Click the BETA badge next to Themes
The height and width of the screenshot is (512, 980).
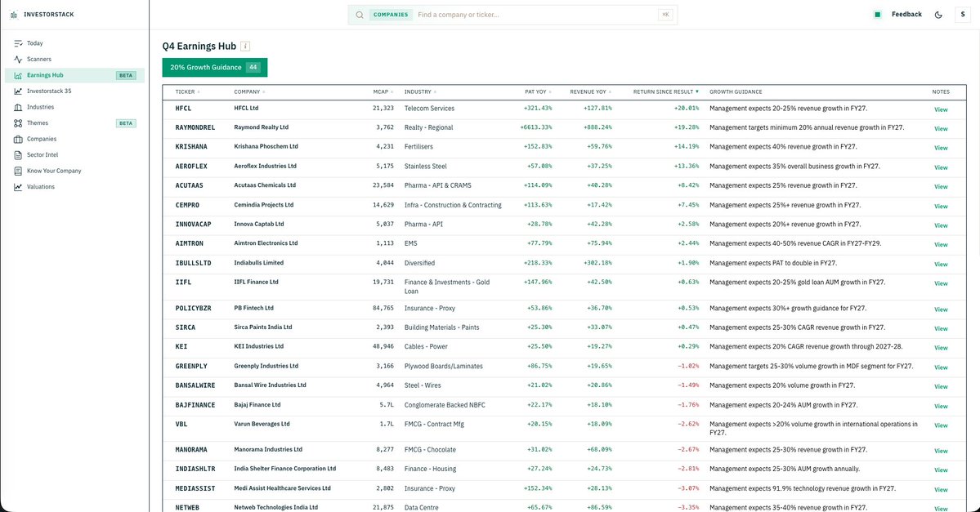pos(126,123)
